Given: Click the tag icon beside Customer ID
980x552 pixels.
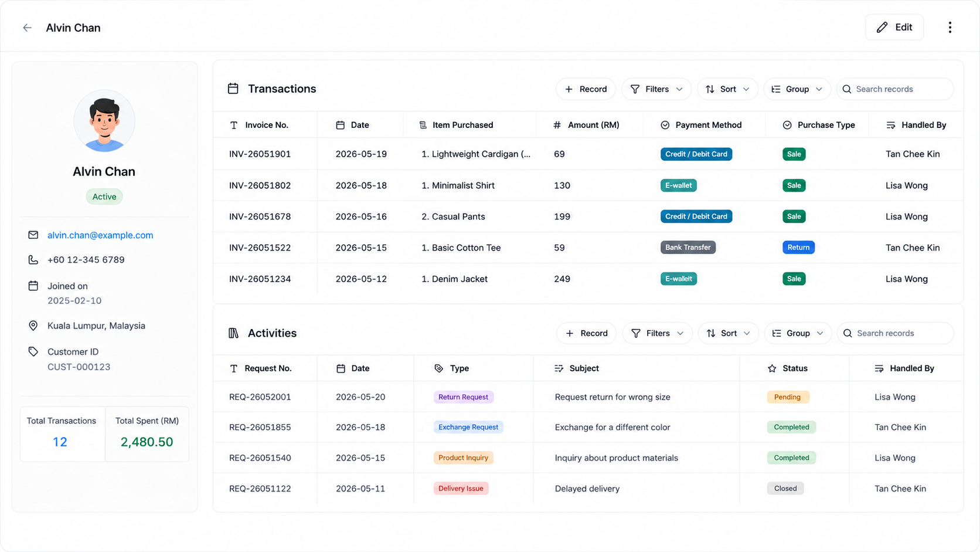Looking at the screenshot, I should tap(33, 352).
